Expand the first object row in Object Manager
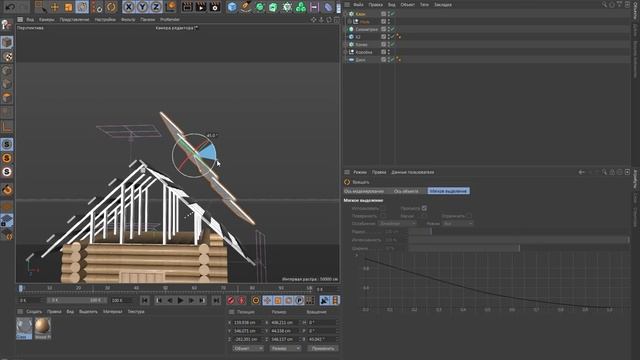 click(x=346, y=14)
